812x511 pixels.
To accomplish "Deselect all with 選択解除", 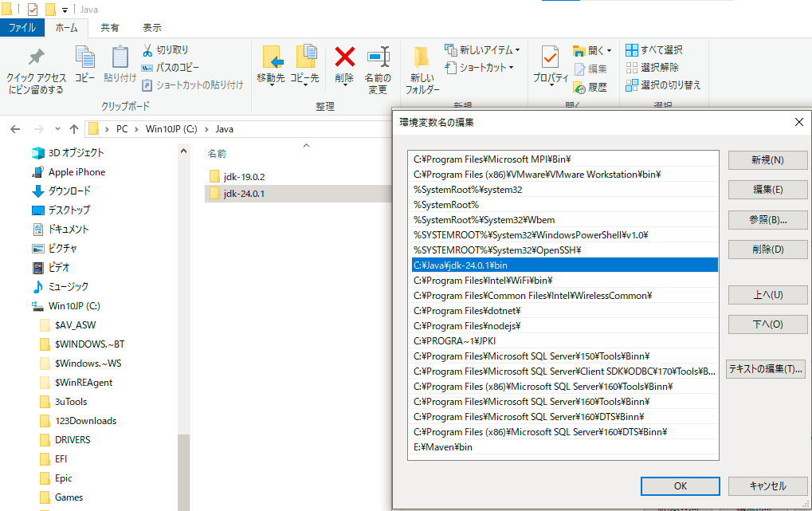I will click(x=652, y=68).
